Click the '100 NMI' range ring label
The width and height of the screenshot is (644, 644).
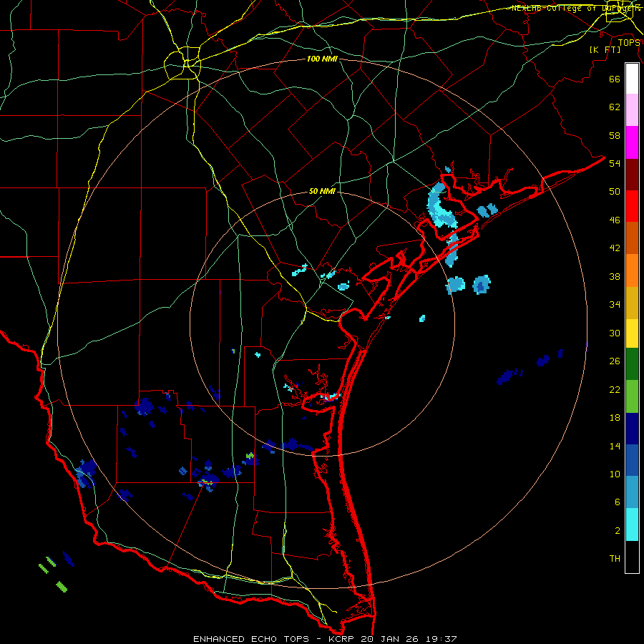pos(322,59)
